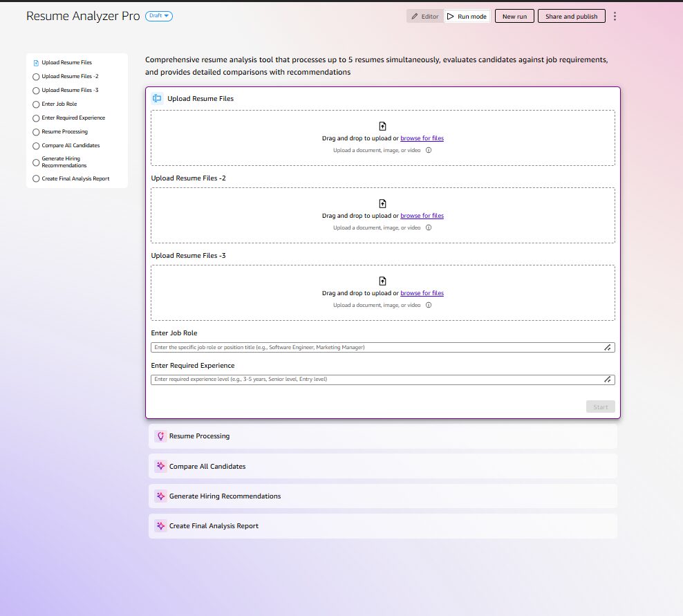Click the kebab menu icon beside Share and publish
This screenshot has width=683, height=616.
(x=615, y=16)
